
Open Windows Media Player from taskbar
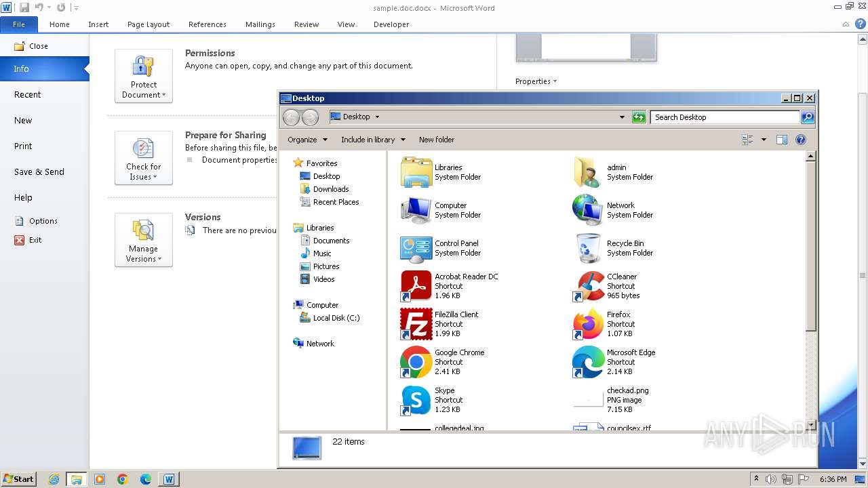click(100, 479)
